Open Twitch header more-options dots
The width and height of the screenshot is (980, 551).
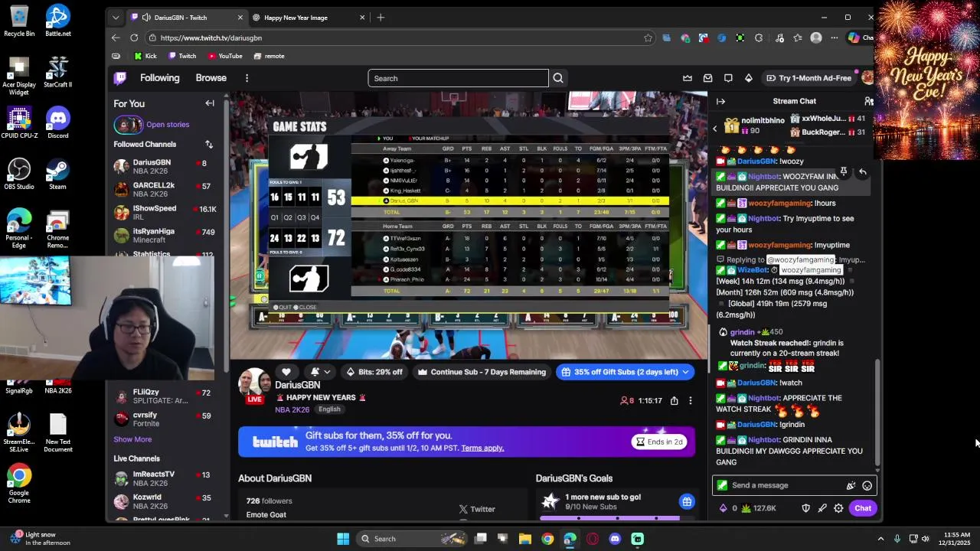click(247, 78)
